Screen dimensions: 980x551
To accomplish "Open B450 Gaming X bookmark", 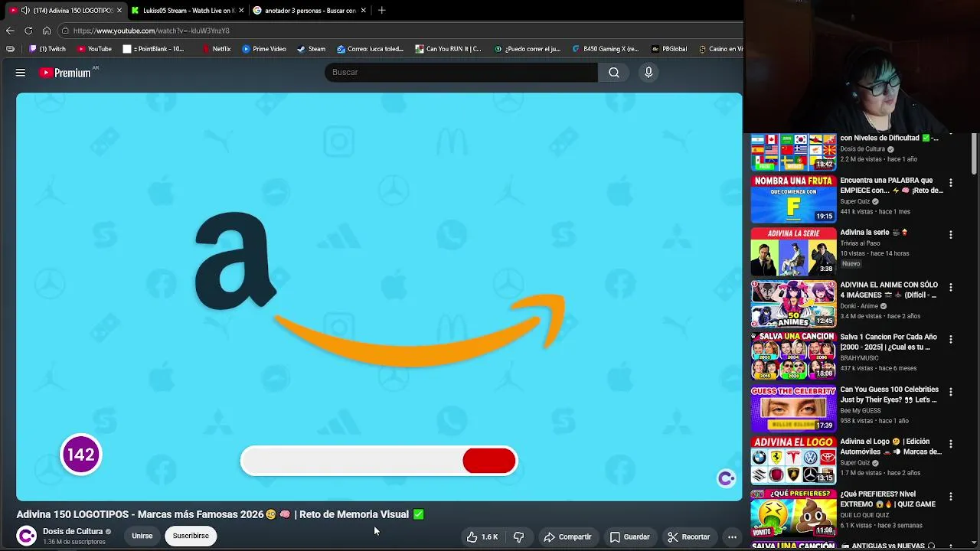I will click(x=605, y=49).
